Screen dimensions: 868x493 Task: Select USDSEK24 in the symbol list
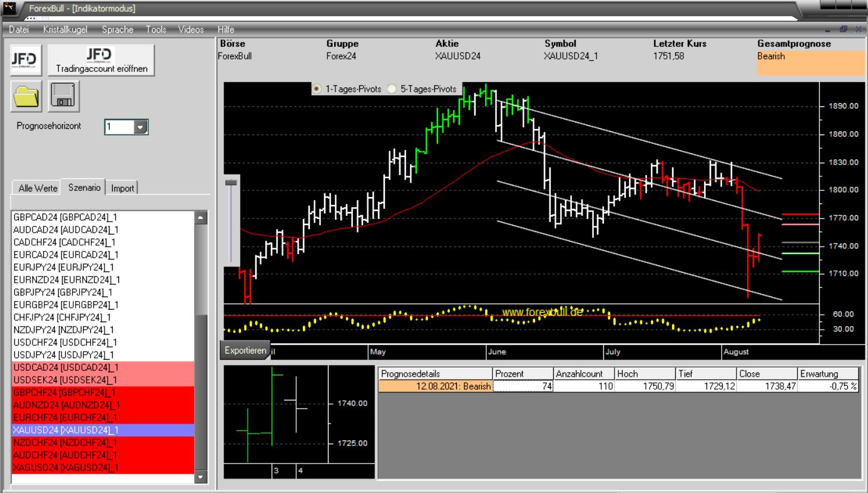[x=103, y=380]
